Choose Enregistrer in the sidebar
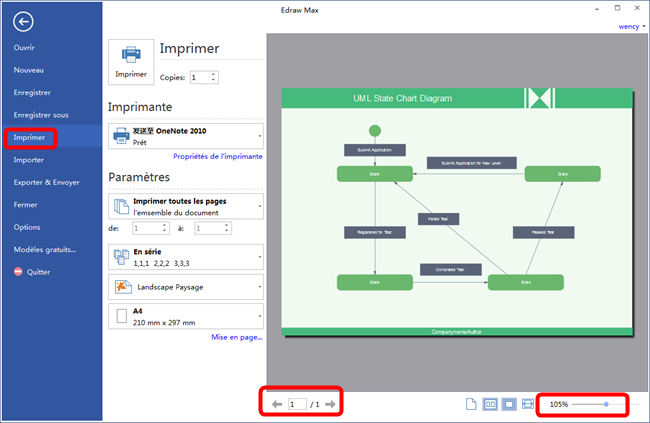650x423 pixels. point(32,92)
